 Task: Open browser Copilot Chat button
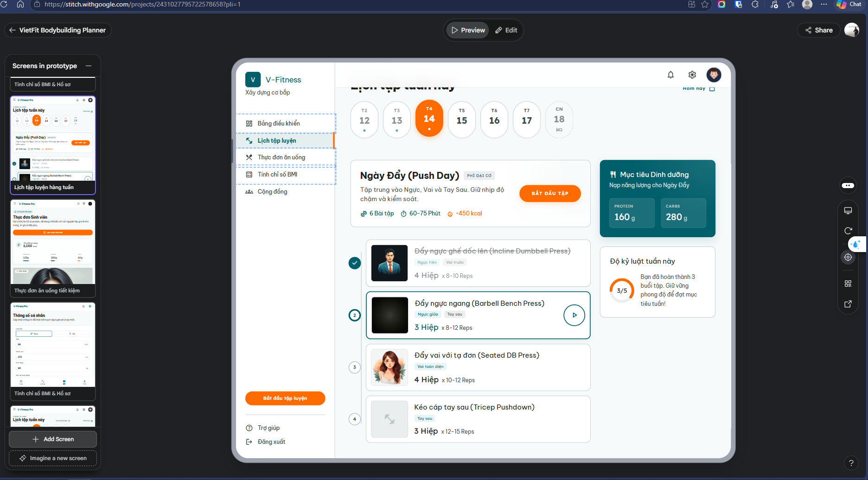pos(849,4)
